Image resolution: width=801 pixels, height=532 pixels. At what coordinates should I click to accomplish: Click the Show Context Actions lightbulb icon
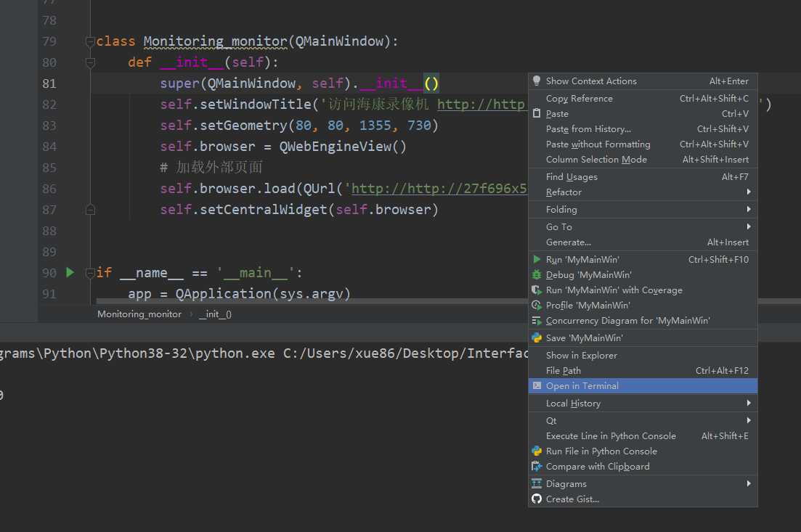coord(537,81)
